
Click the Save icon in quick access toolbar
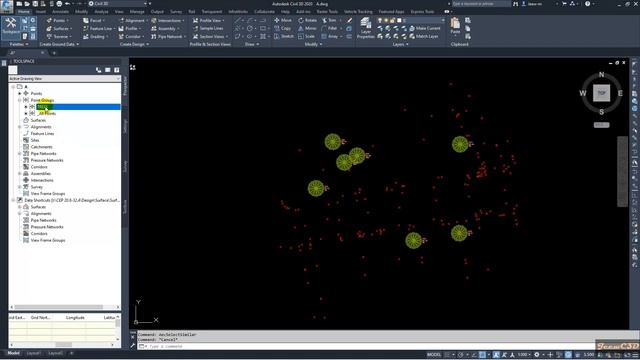click(x=35, y=4)
